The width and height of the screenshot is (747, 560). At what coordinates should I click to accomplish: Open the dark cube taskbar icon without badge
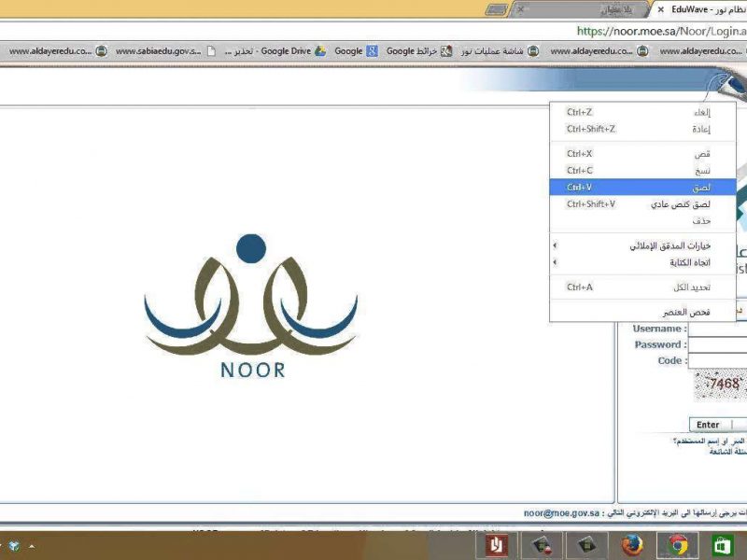click(x=587, y=545)
